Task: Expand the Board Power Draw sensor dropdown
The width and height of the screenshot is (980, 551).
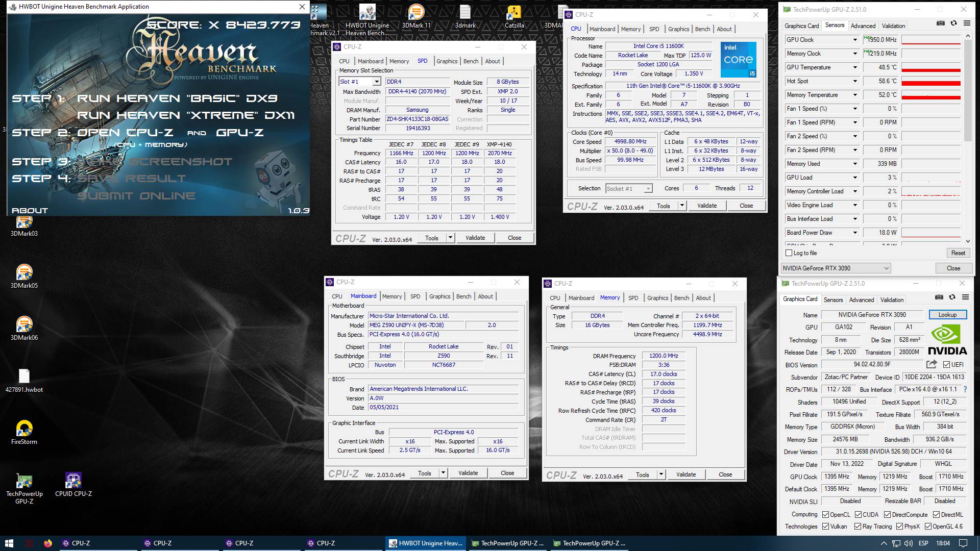Action: tap(855, 233)
